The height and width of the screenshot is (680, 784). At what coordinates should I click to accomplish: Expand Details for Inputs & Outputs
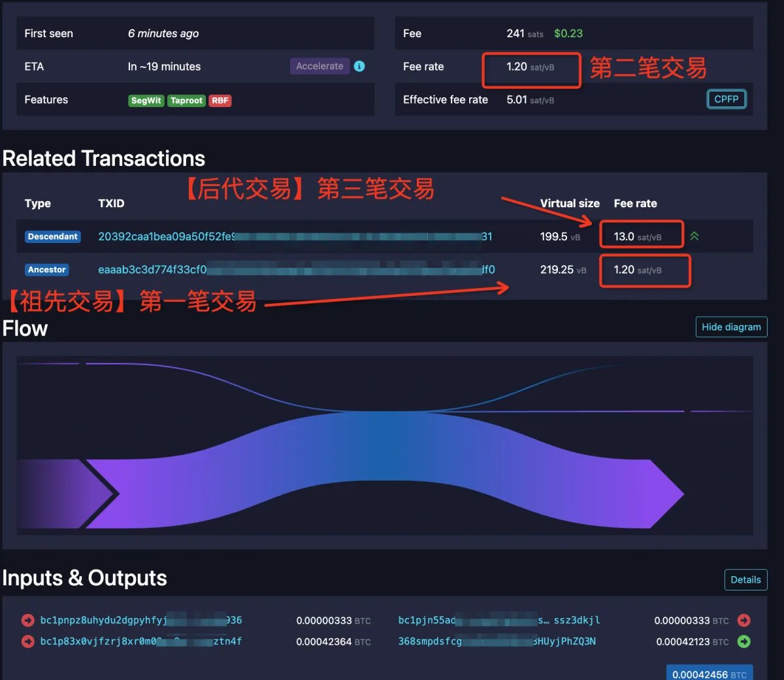pyautogui.click(x=745, y=579)
